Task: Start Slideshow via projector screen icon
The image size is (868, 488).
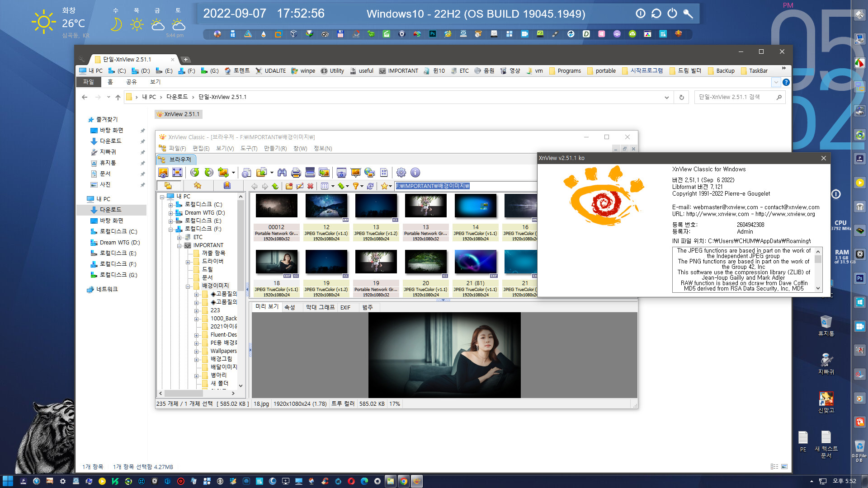Action: tap(356, 173)
